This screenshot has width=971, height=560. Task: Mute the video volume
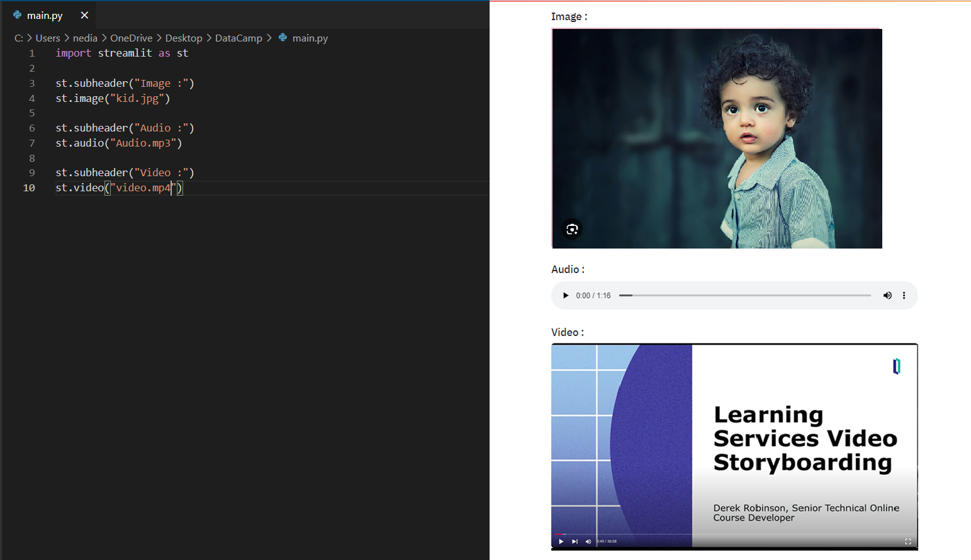[588, 541]
